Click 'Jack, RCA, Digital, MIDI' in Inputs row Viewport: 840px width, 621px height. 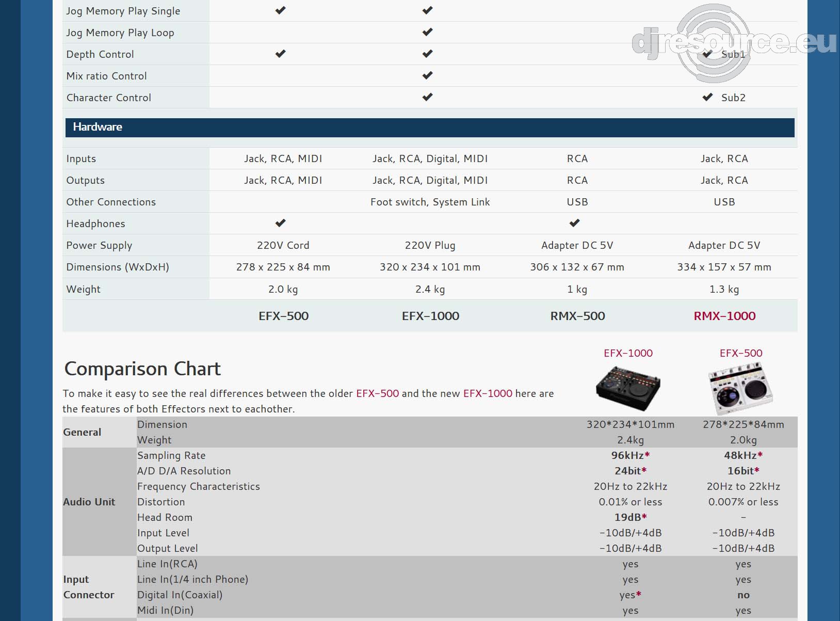[x=430, y=158]
